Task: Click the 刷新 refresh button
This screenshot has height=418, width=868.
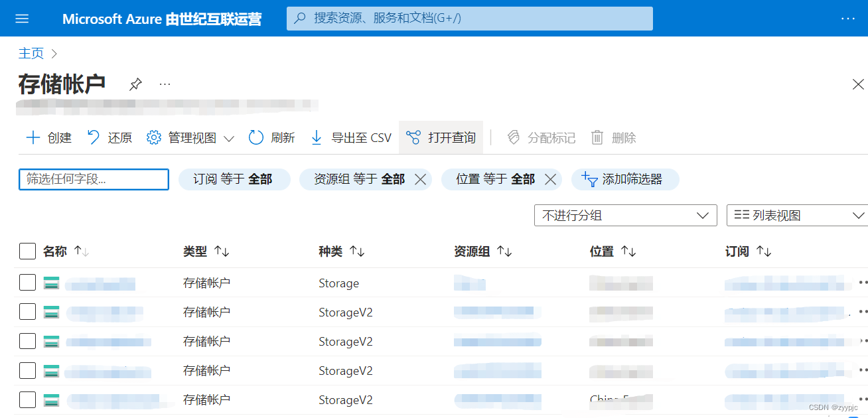Action: [271, 137]
